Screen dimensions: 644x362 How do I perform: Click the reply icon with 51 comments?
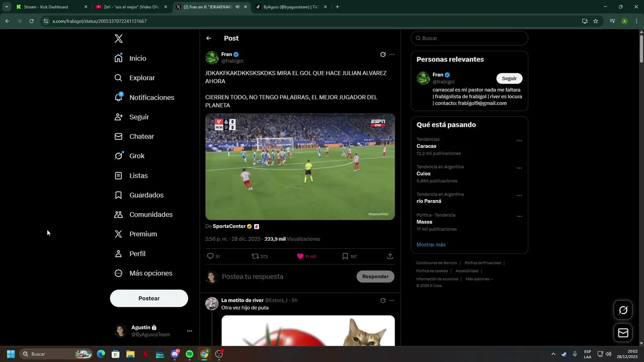coord(211,256)
